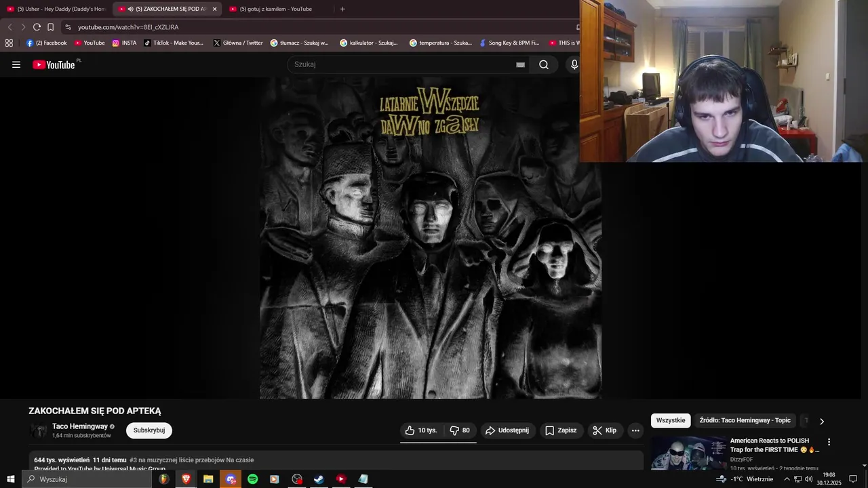
Task: Open the three-dot options for the American Reacts video
Action: coord(829,442)
